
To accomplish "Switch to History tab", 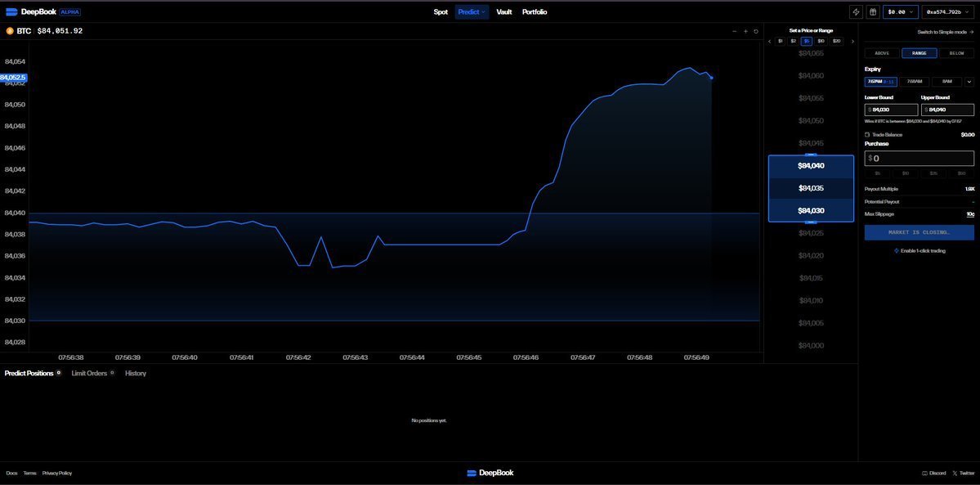I will [x=136, y=373].
